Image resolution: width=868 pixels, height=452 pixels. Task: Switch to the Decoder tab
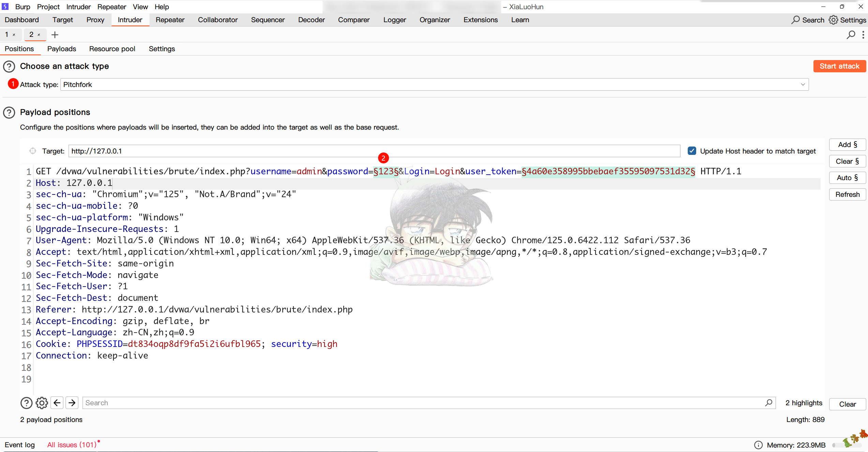point(312,20)
